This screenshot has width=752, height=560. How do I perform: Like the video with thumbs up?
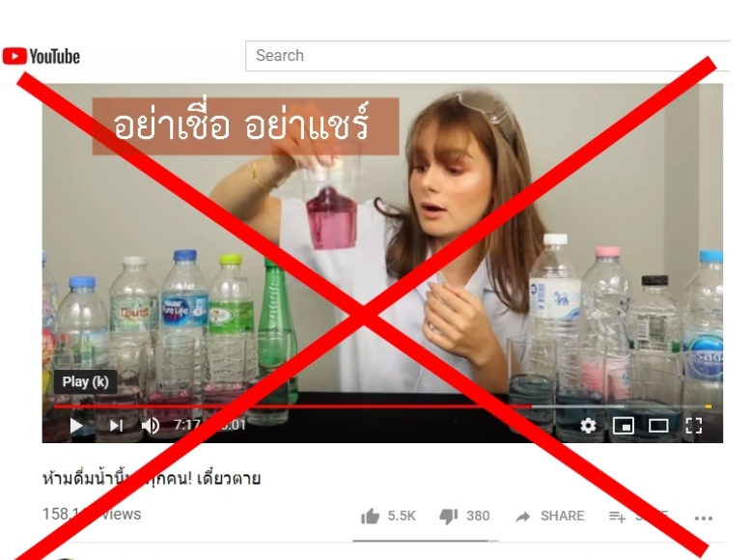click(x=370, y=517)
